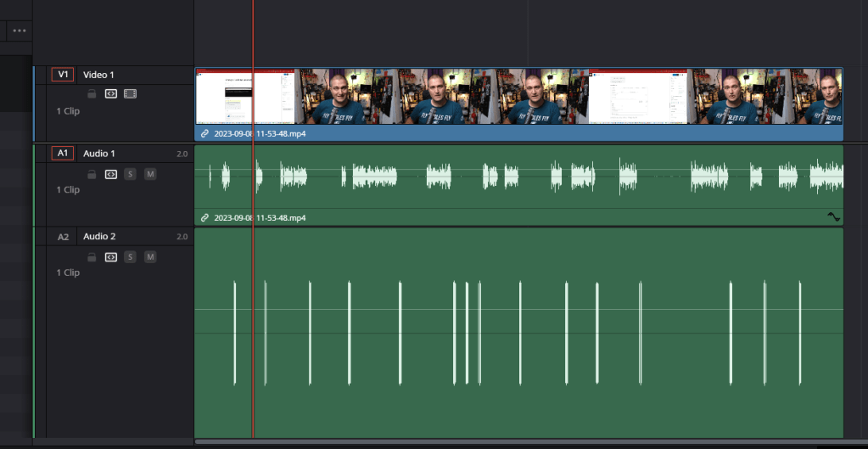Open the three-dots options menu
Screen dimensions: 868x449
tap(20, 31)
